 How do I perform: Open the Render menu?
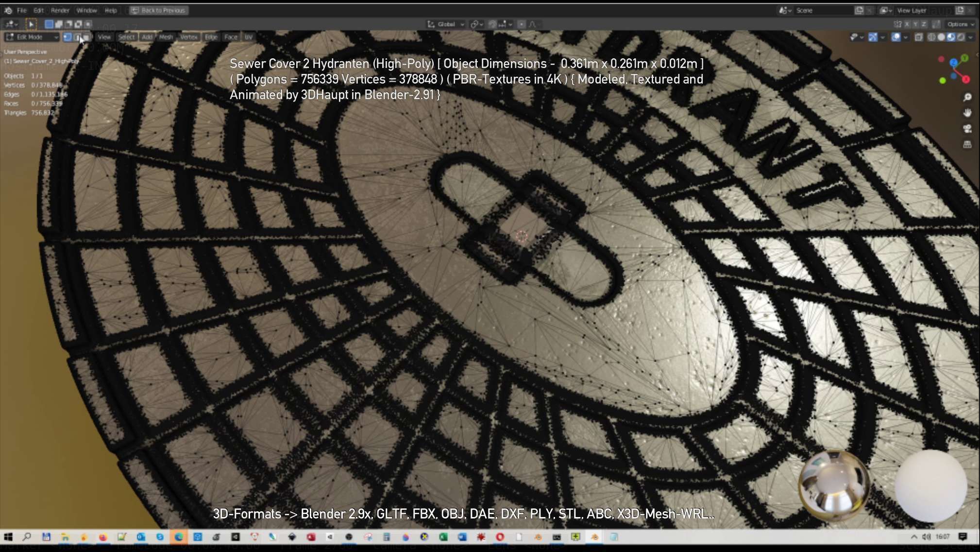coord(60,10)
